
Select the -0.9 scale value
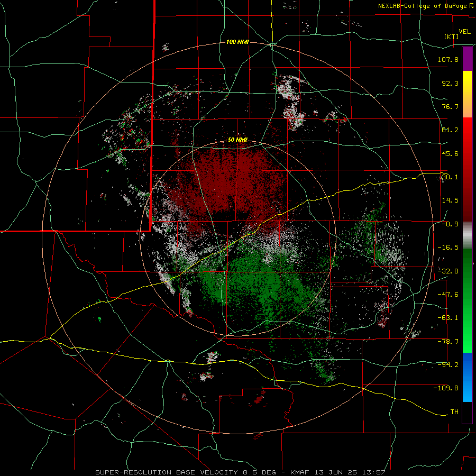click(x=450, y=224)
